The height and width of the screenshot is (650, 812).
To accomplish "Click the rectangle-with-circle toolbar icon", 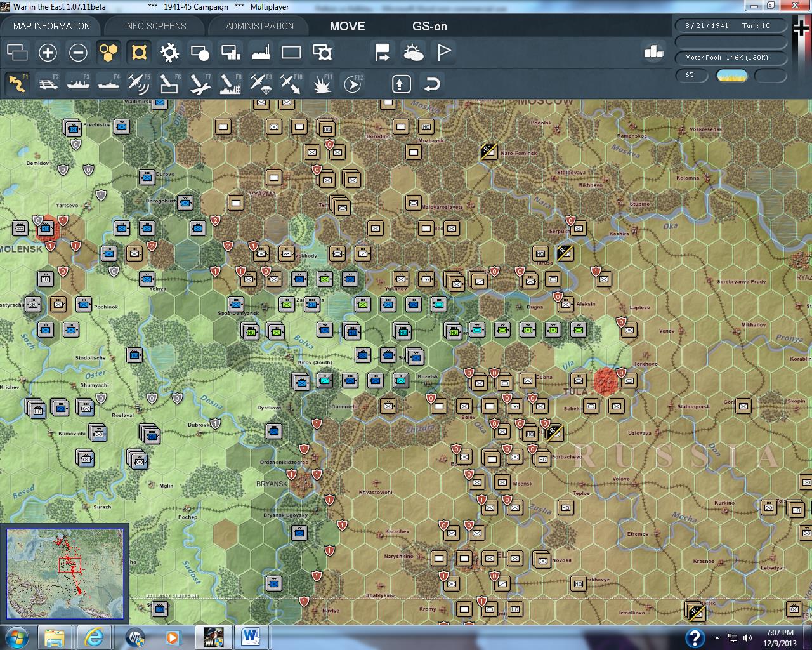I will 200,52.
